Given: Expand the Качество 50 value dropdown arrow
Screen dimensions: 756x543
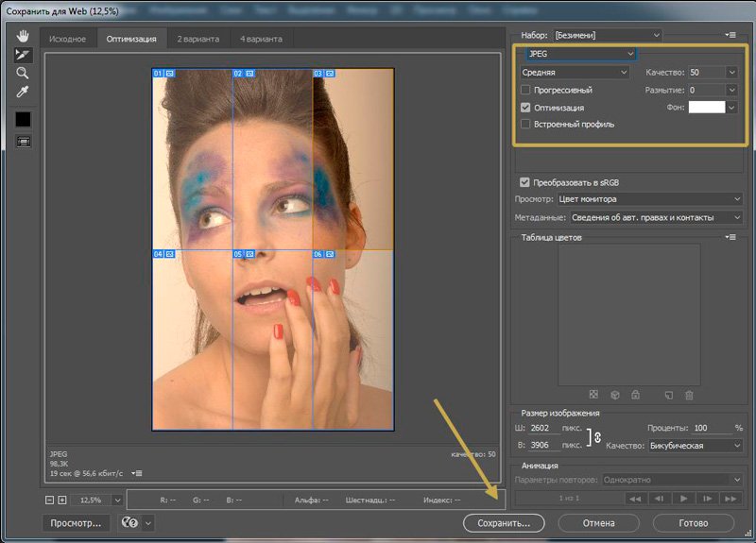Looking at the screenshot, I should pos(731,73).
